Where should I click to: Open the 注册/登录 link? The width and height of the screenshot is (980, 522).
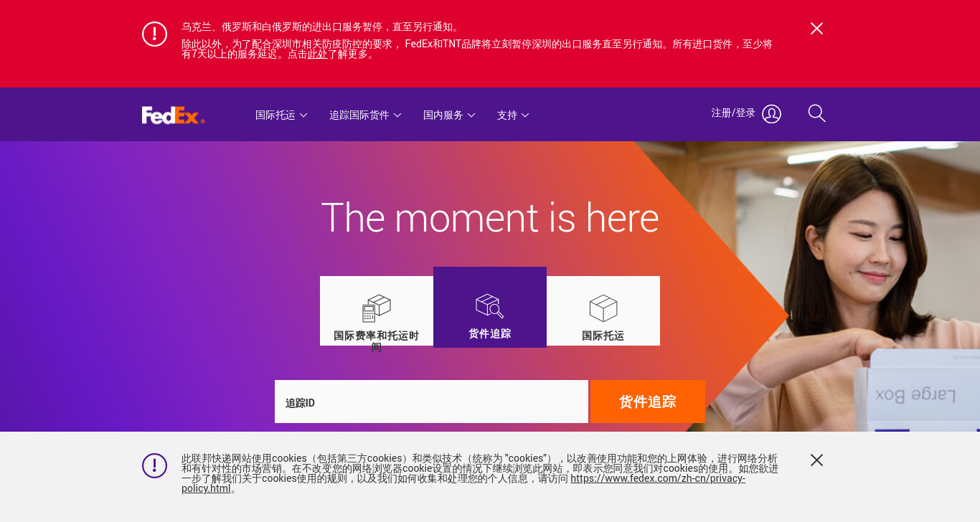click(733, 113)
